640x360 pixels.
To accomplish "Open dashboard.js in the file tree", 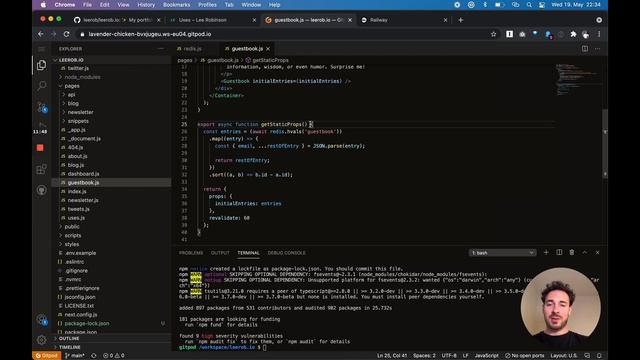I will (83, 174).
